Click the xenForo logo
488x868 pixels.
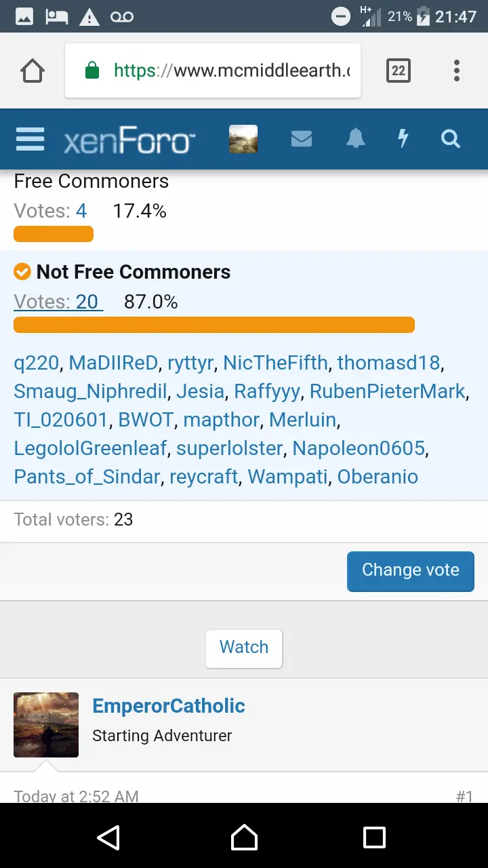click(x=129, y=140)
